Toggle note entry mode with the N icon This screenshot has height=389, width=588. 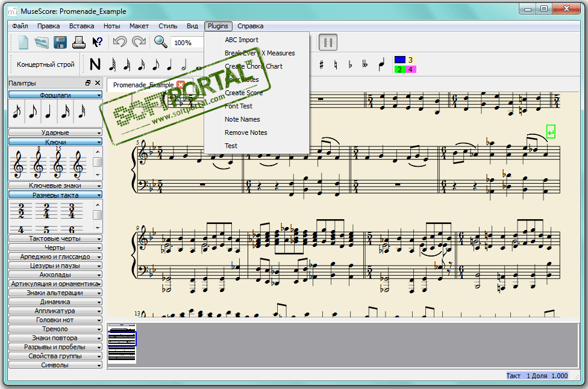(95, 64)
